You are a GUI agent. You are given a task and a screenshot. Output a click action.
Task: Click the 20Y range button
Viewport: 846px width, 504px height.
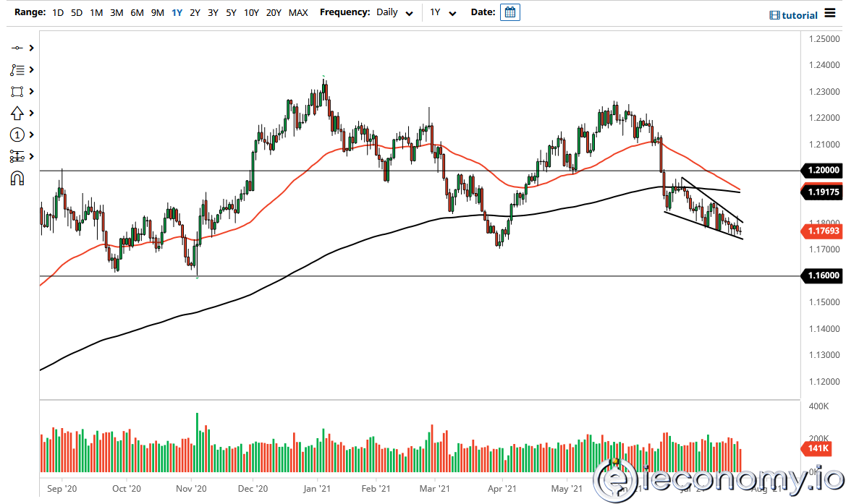[x=274, y=12]
